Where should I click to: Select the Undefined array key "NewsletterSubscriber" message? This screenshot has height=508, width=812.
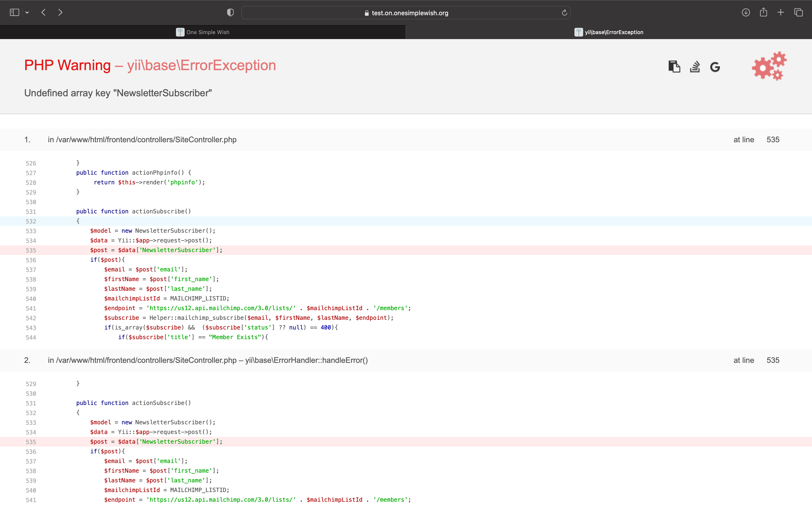point(118,93)
